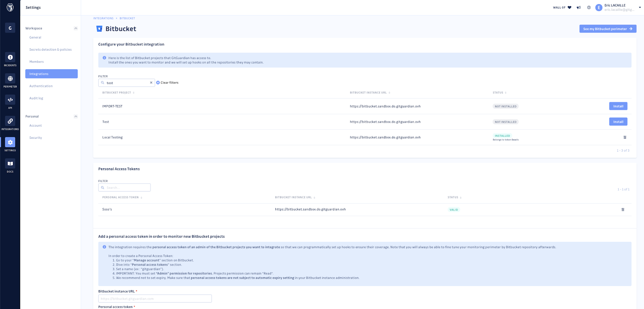Click the project filter field containing test
This screenshot has width=644, height=309.
tap(126, 82)
